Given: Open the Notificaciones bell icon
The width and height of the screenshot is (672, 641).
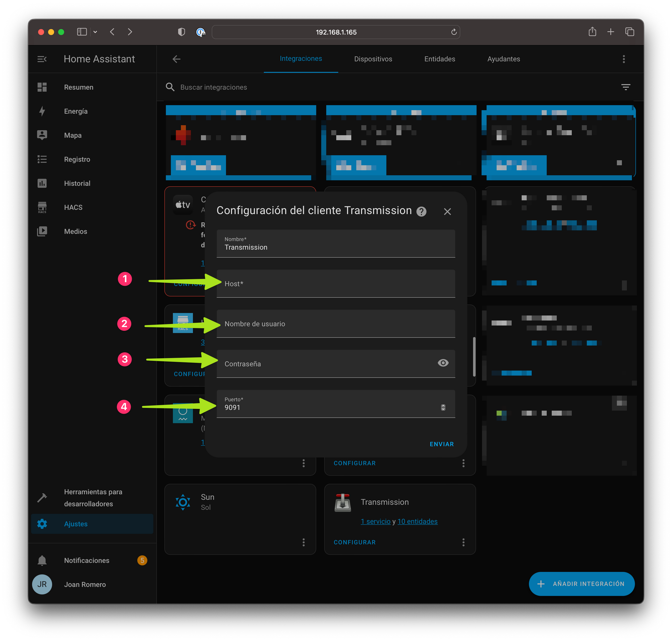Looking at the screenshot, I should (42, 560).
